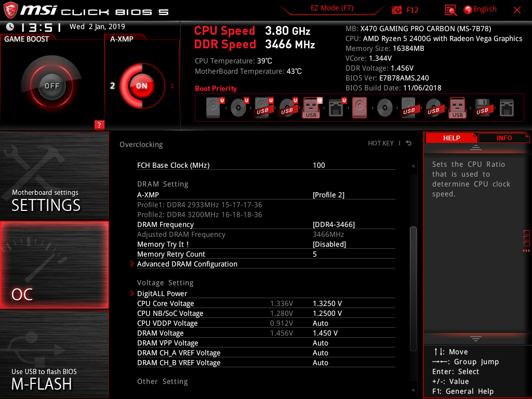Viewport: 532px width, 399px height.
Task: Select A-XMP profile number 2
Action: (112, 86)
